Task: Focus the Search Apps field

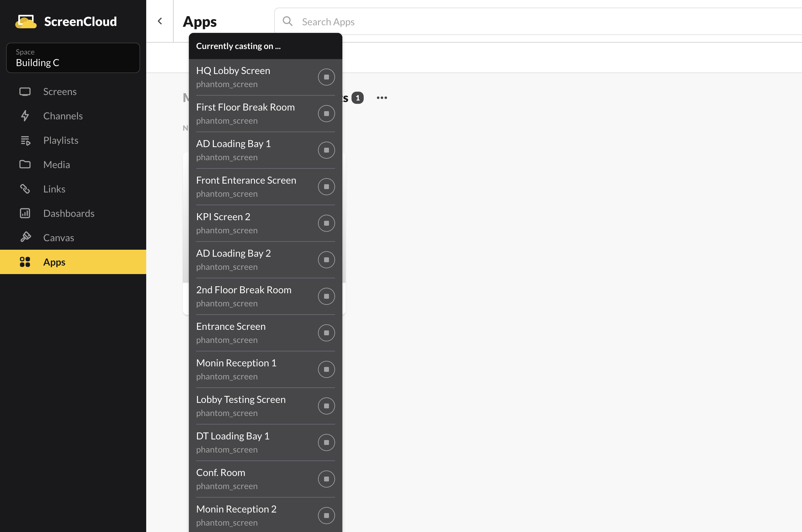Action: click(x=538, y=21)
